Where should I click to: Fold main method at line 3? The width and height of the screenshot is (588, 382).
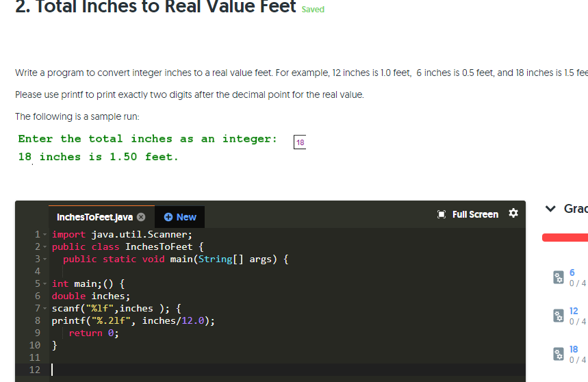[45, 259]
